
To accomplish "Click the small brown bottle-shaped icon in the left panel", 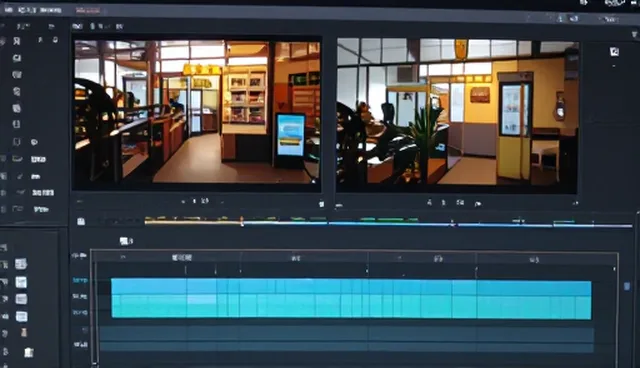I will [24, 333].
